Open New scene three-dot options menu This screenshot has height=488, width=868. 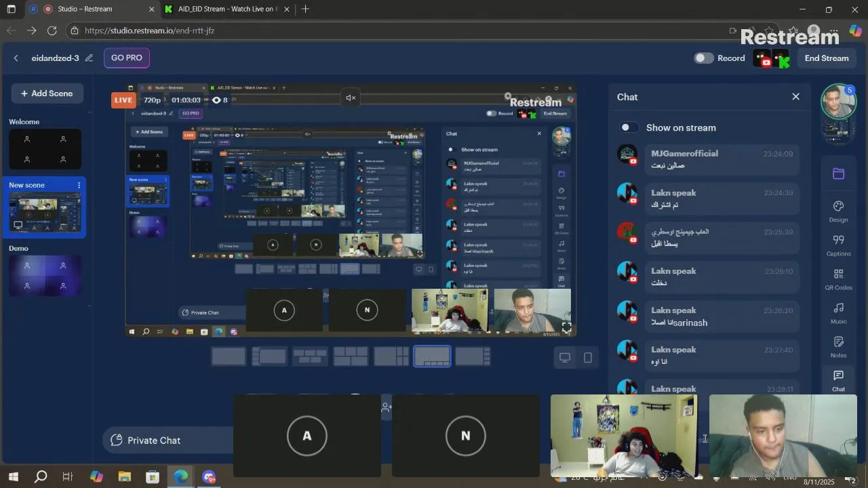79,185
